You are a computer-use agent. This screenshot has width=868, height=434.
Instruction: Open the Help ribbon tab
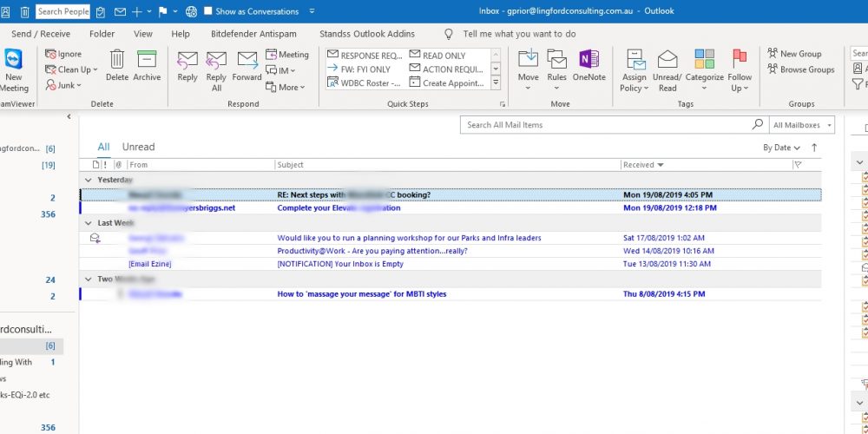pyautogui.click(x=181, y=34)
